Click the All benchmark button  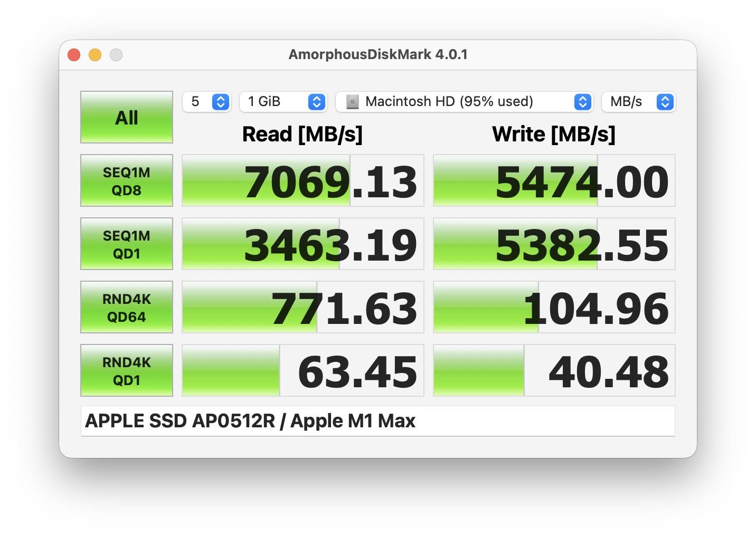pyautogui.click(x=126, y=117)
